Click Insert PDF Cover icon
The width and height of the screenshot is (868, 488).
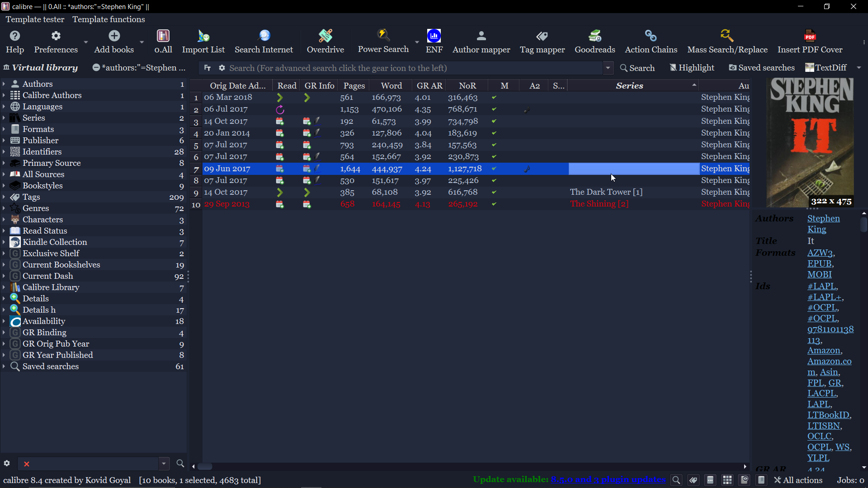point(810,41)
